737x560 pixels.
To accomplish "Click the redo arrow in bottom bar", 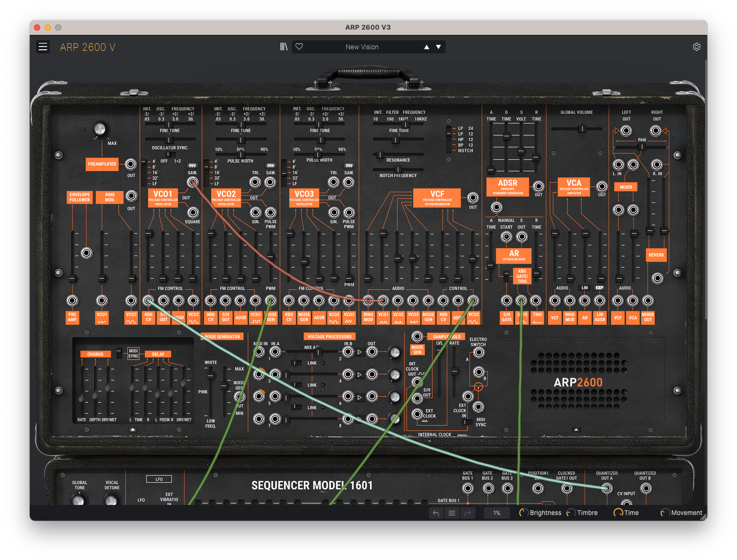I will coord(468,513).
